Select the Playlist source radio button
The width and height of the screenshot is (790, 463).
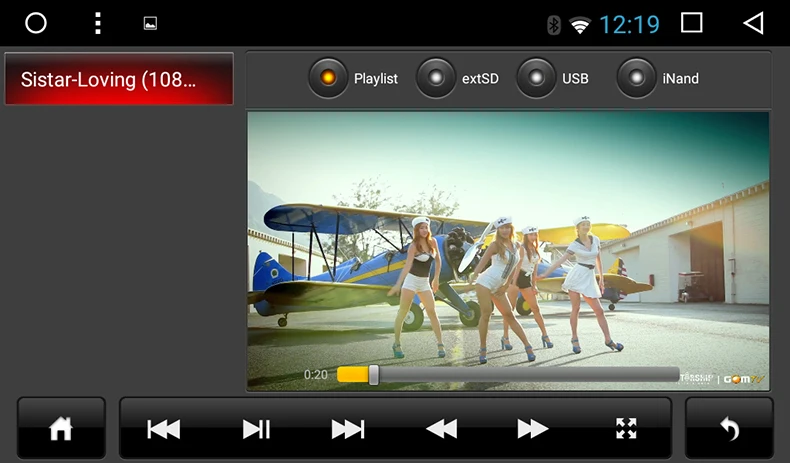(x=328, y=78)
